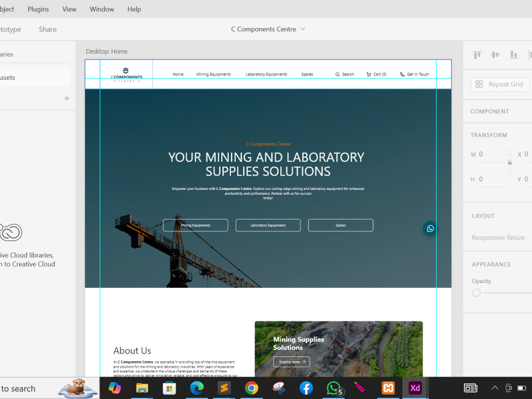This screenshot has width=532, height=399.
Task: Click the Search magnifier icon in the navbar
Action: click(x=338, y=74)
